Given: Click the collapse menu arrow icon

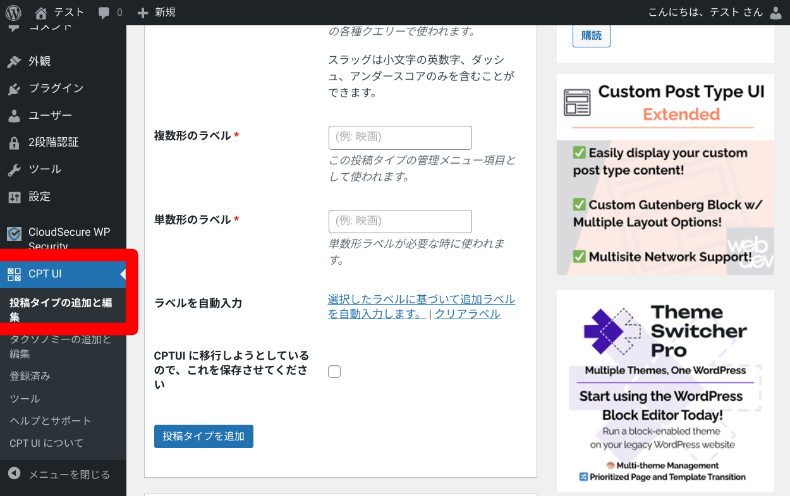Looking at the screenshot, I should pyautogui.click(x=14, y=473).
